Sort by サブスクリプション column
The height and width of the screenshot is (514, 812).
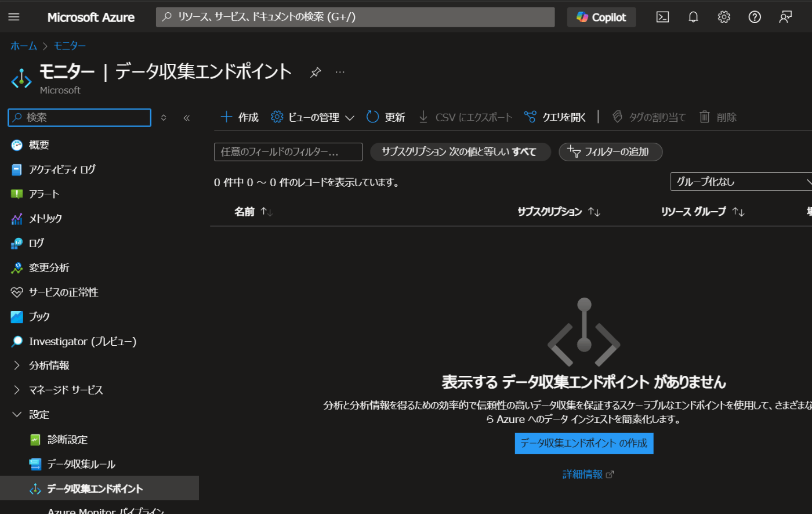pos(559,212)
